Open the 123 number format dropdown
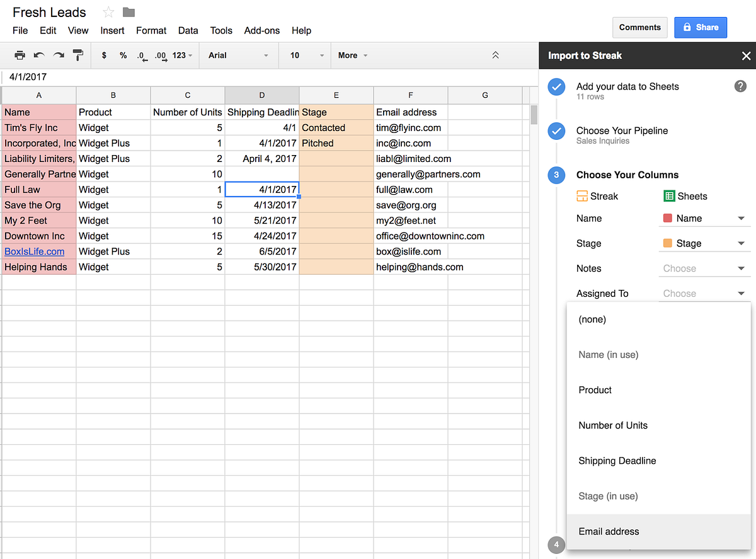756x559 pixels. pyautogui.click(x=183, y=55)
